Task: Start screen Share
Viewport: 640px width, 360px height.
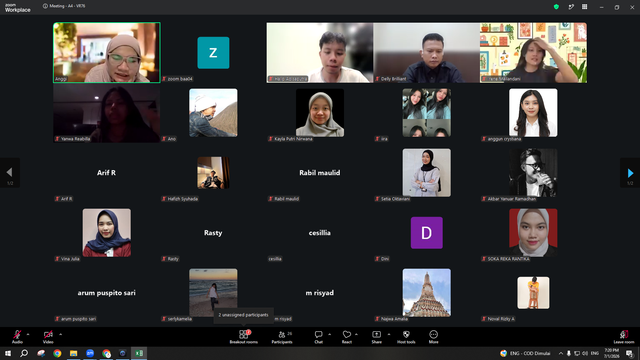Action: point(376,337)
